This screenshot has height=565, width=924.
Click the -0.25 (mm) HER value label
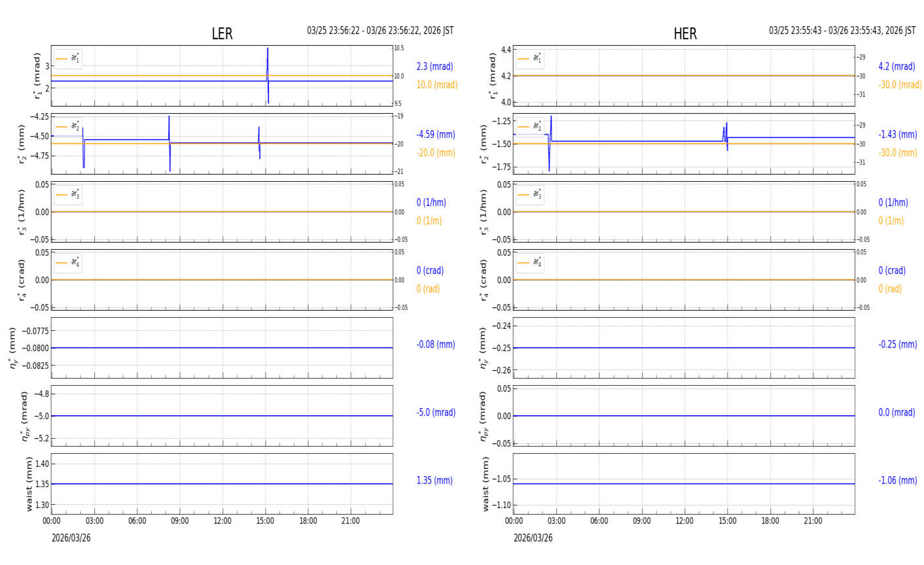[897, 345]
